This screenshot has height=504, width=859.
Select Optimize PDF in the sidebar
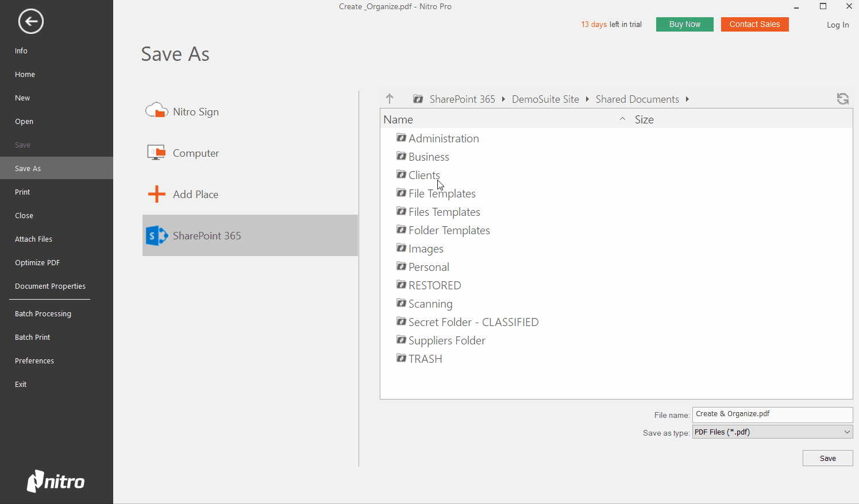[37, 262]
